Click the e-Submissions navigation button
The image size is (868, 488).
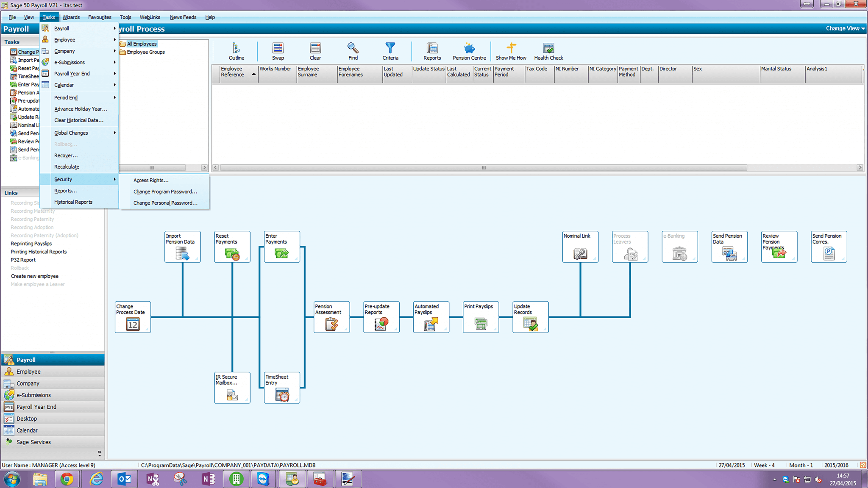pos(33,395)
